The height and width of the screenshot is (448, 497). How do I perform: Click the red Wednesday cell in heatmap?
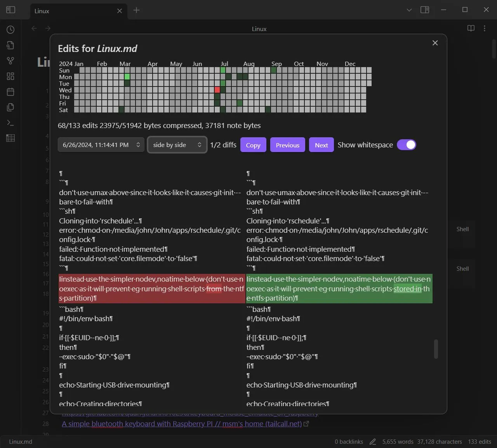[x=217, y=90]
